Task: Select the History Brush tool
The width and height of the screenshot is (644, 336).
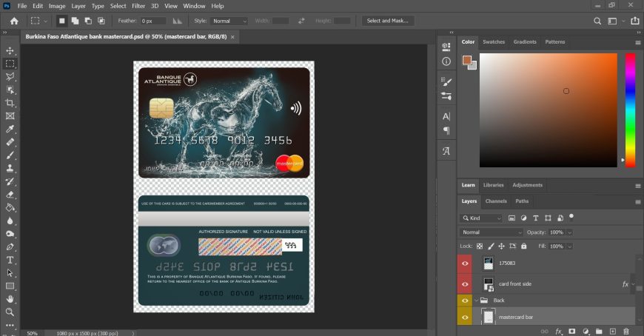Action: 10,181
